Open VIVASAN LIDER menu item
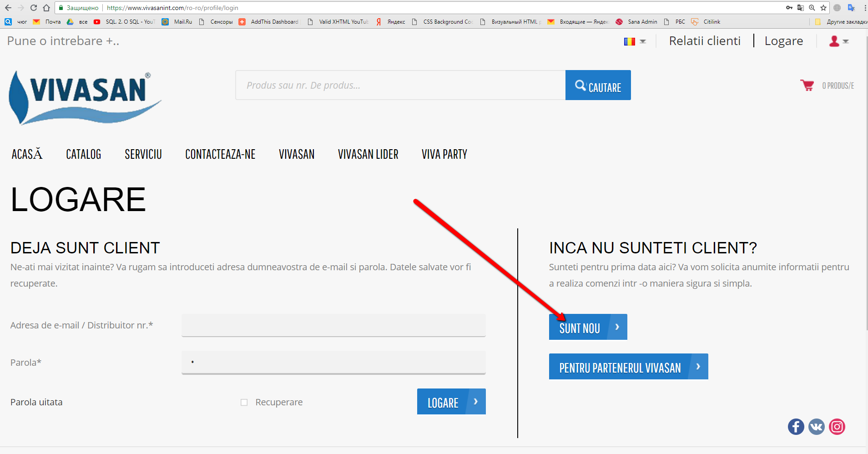Screen dimensions: 868x454 tap(368, 154)
